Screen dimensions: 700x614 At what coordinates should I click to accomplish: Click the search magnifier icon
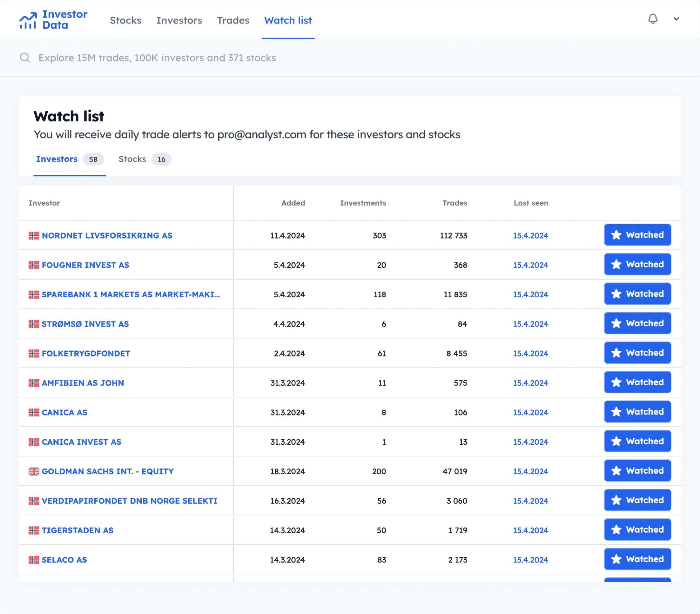(x=25, y=58)
